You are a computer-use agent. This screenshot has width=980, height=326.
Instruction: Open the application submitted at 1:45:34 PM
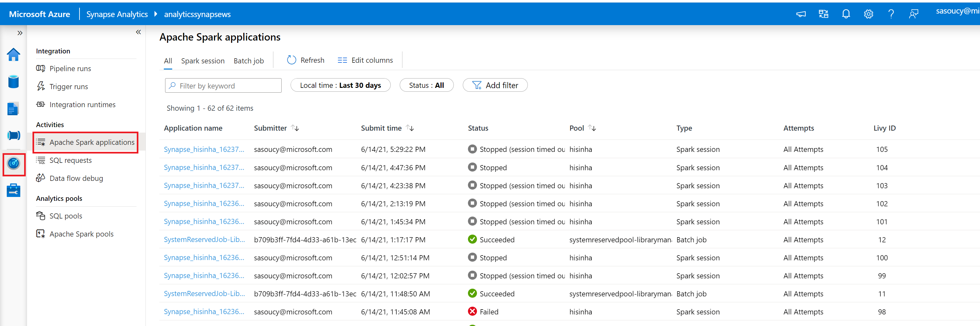point(204,222)
